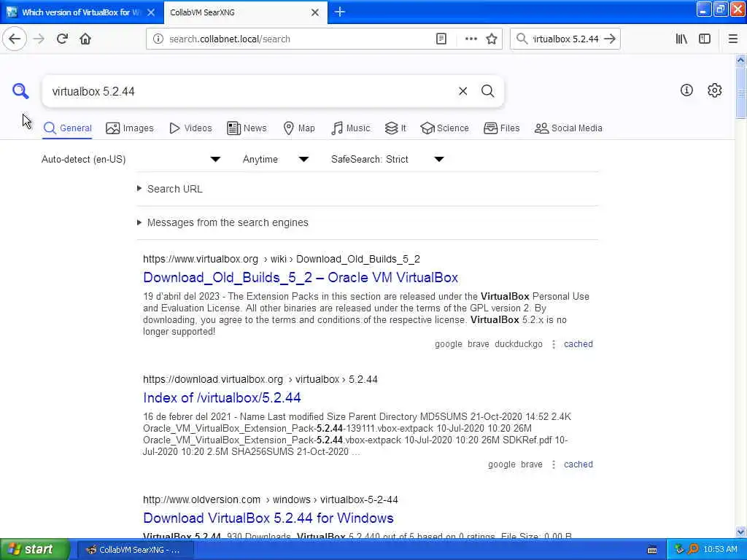Open the Windows Start menu
The width and height of the screenshot is (747, 560).
[x=35, y=550]
